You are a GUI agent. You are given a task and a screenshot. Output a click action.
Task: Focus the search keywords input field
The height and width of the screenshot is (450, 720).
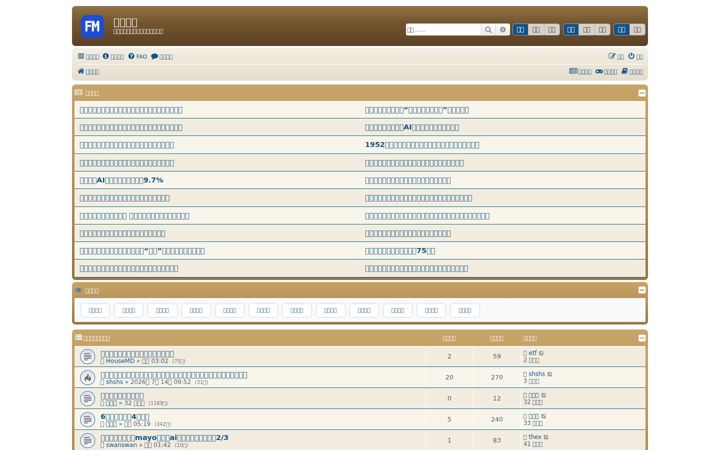click(x=443, y=30)
